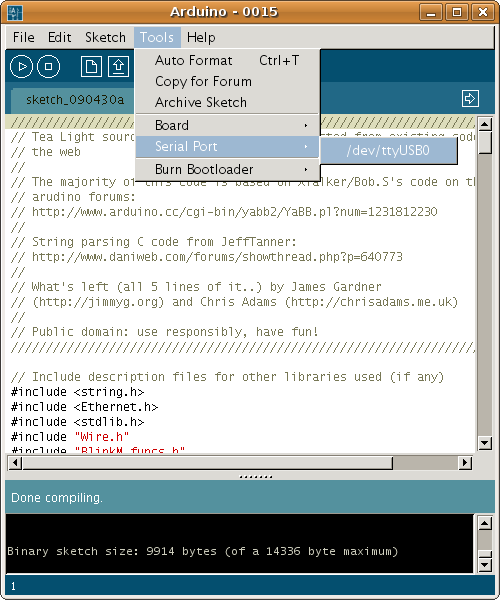Expand the Board submenu

point(227,126)
